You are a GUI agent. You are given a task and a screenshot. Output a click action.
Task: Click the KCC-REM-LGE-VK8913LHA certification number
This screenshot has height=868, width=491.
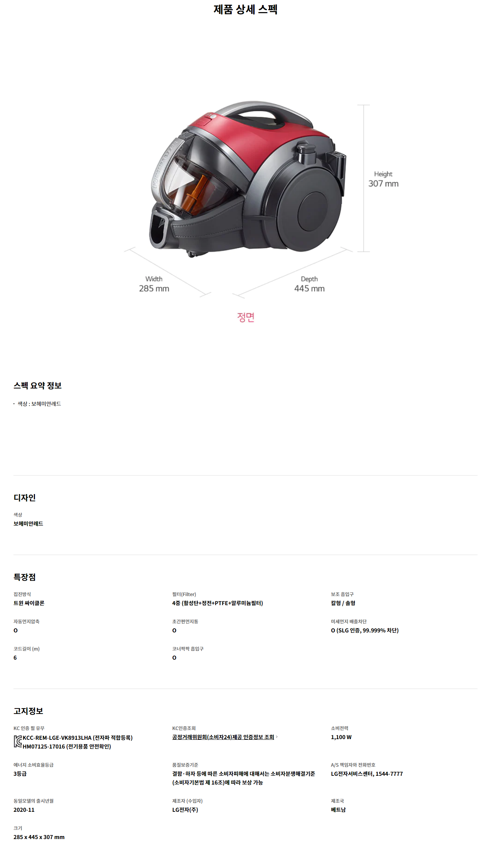78,738
